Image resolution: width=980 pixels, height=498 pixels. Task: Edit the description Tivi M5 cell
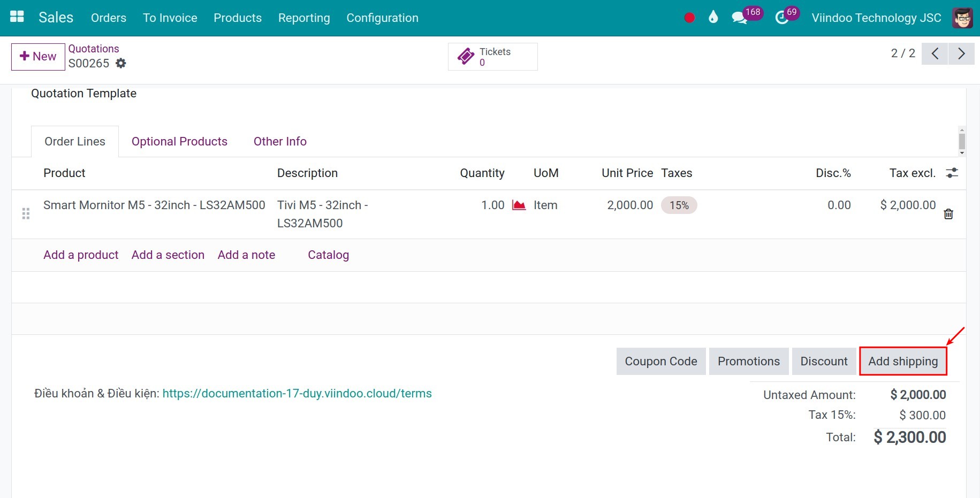322,214
